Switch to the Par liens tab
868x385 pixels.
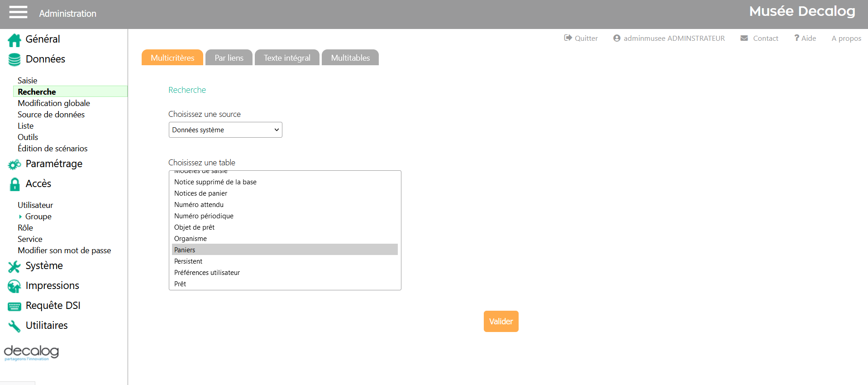pos(229,58)
